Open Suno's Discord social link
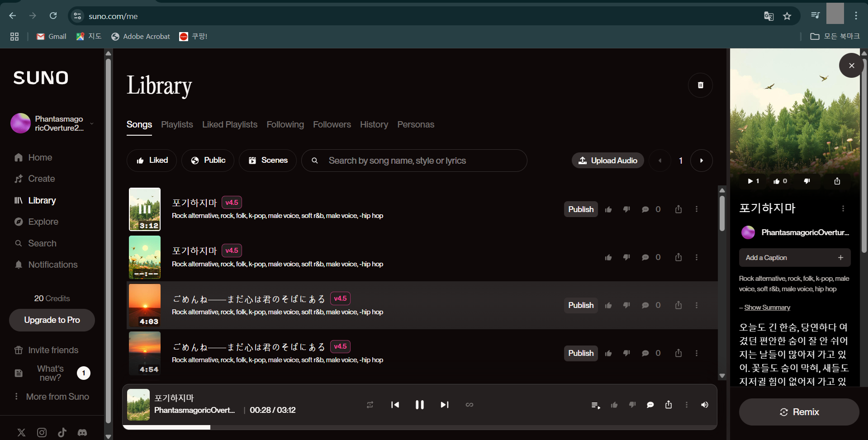This screenshot has height=440, width=868. [x=82, y=432]
